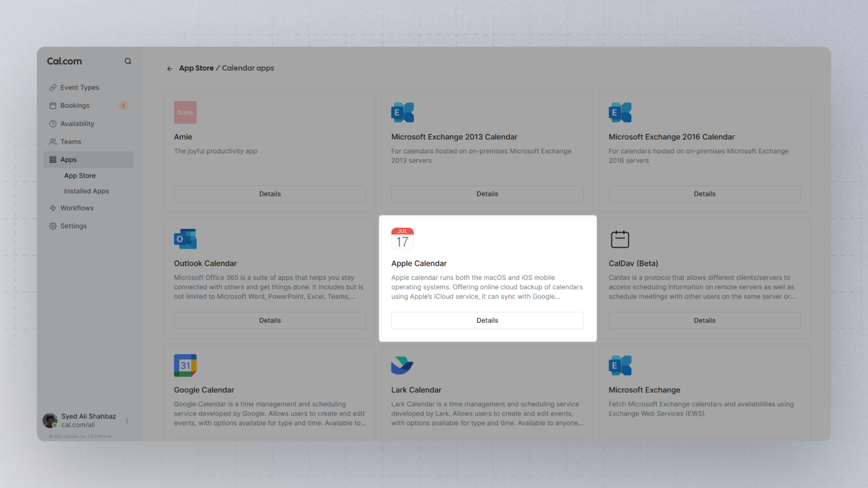Select the CalDav calendar icon
The height and width of the screenshot is (488, 868).
click(x=620, y=239)
